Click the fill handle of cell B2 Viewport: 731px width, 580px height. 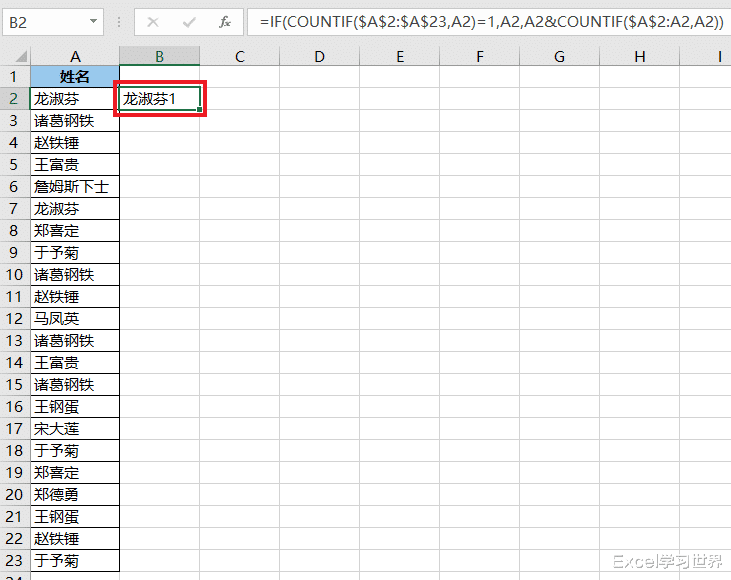coord(200,109)
